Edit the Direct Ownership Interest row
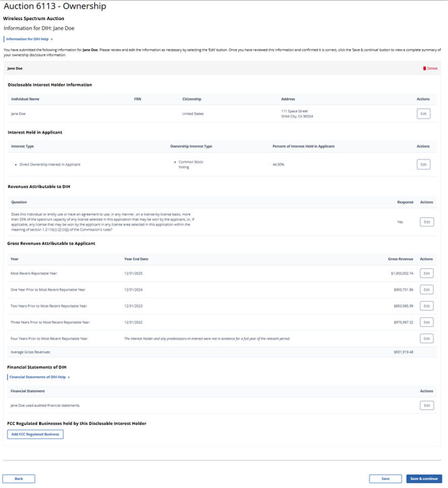This screenshot has height=488, width=448. [x=423, y=164]
